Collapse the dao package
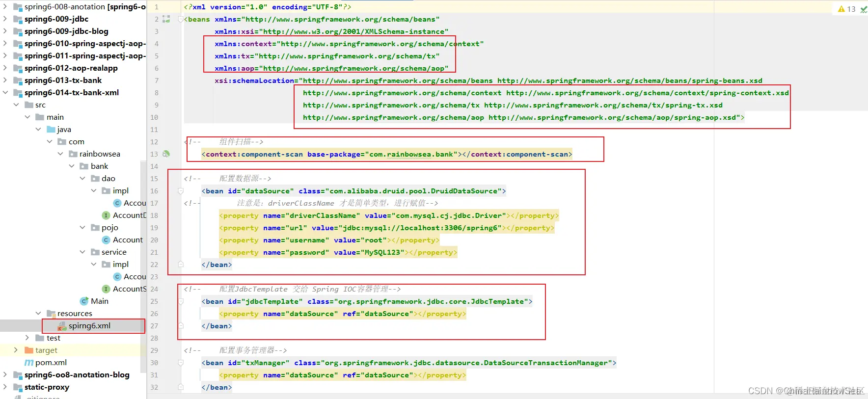 pyautogui.click(x=82, y=178)
